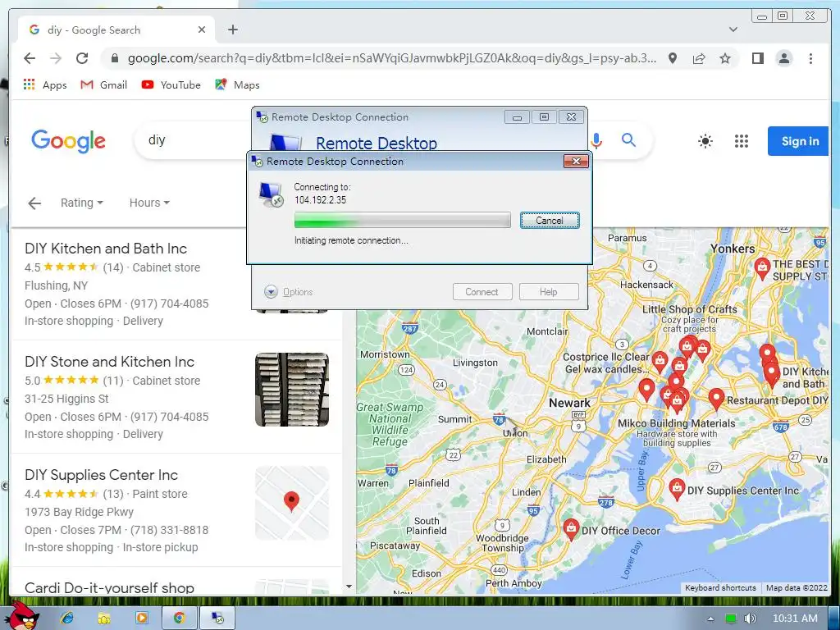Open Chrome three-dot menu

[x=810, y=58]
